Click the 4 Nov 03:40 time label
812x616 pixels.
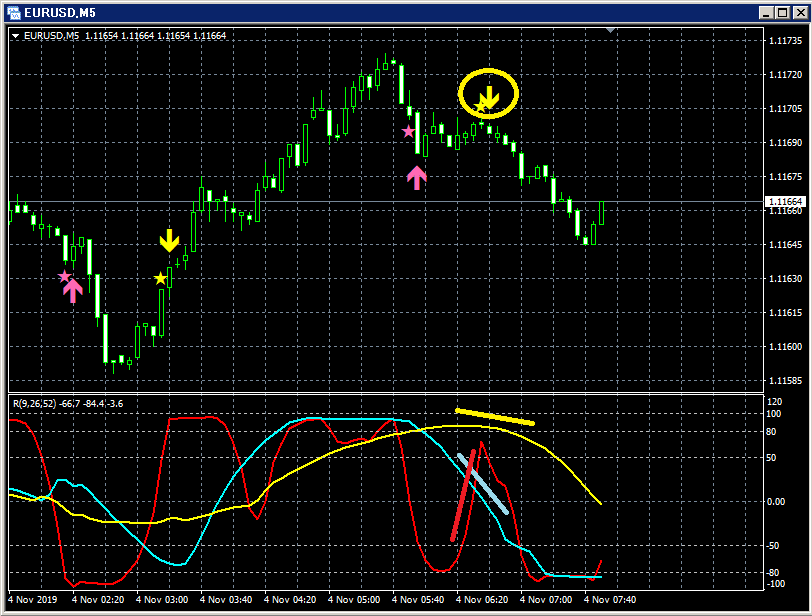tap(226, 599)
